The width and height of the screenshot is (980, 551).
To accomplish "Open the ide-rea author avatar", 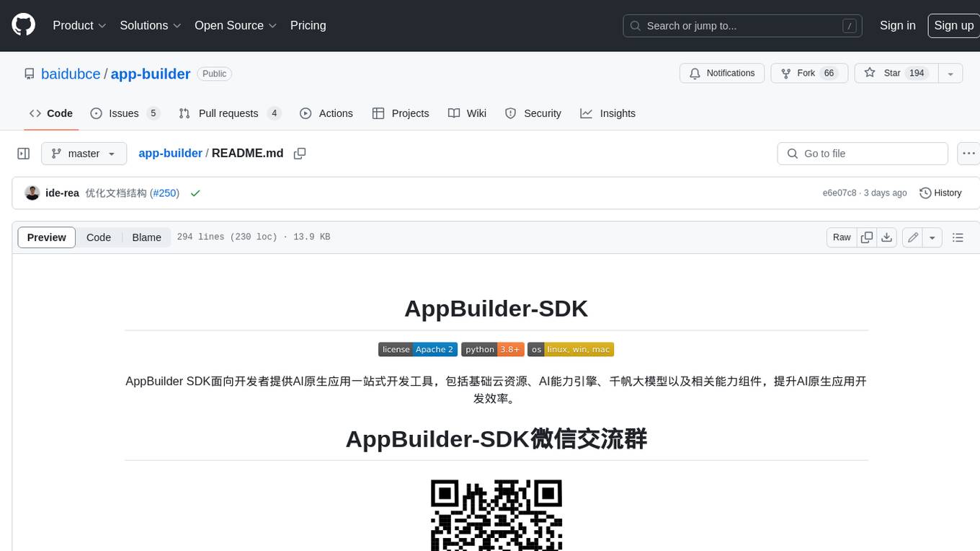I will [32, 193].
